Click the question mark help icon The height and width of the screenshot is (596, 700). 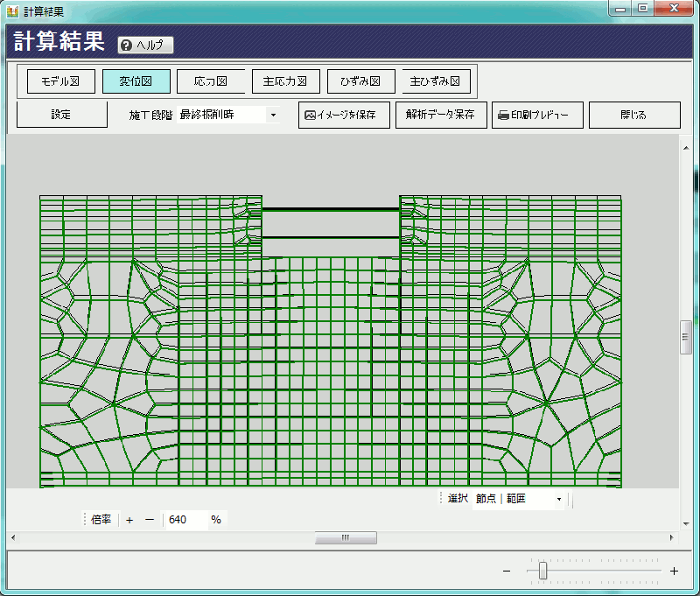click(126, 46)
